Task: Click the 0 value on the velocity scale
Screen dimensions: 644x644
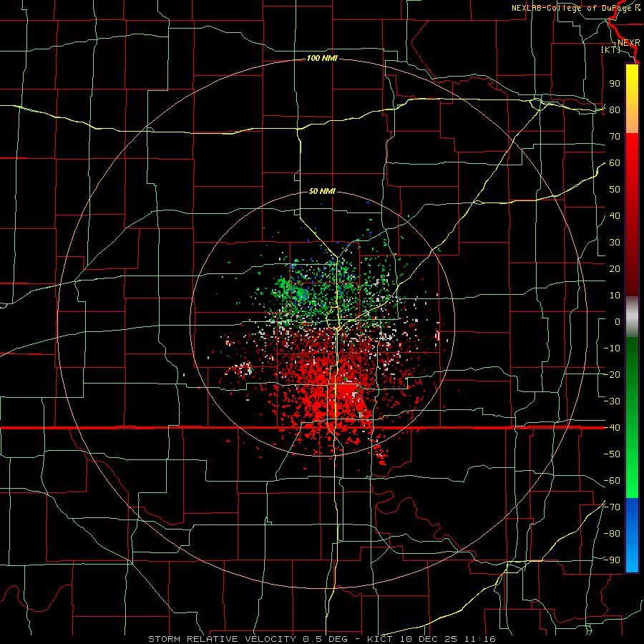Action: pos(618,322)
